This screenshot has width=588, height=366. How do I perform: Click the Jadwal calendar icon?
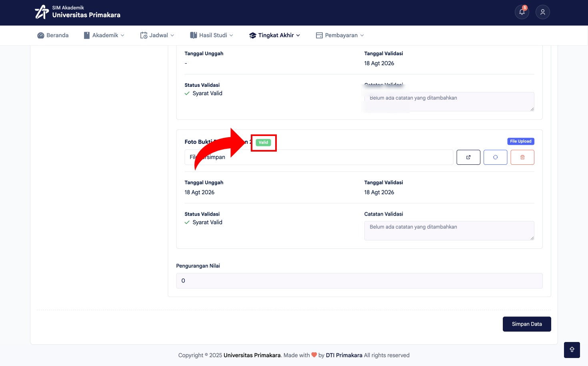[x=144, y=35]
